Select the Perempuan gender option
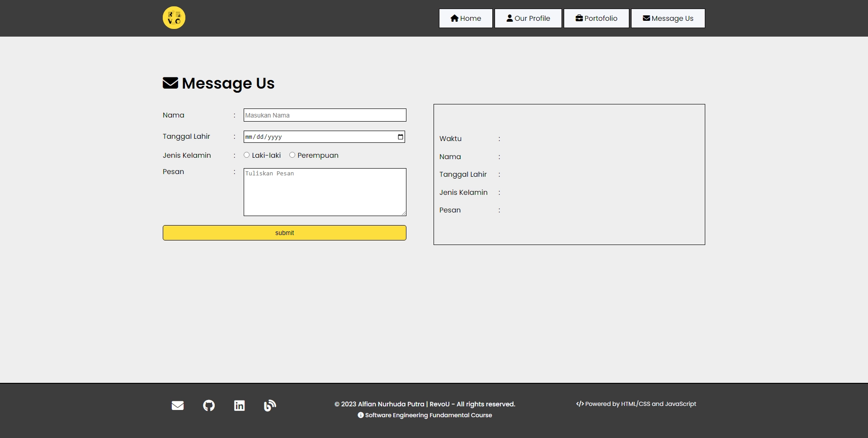This screenshot has height=438, width=868. 292,155
